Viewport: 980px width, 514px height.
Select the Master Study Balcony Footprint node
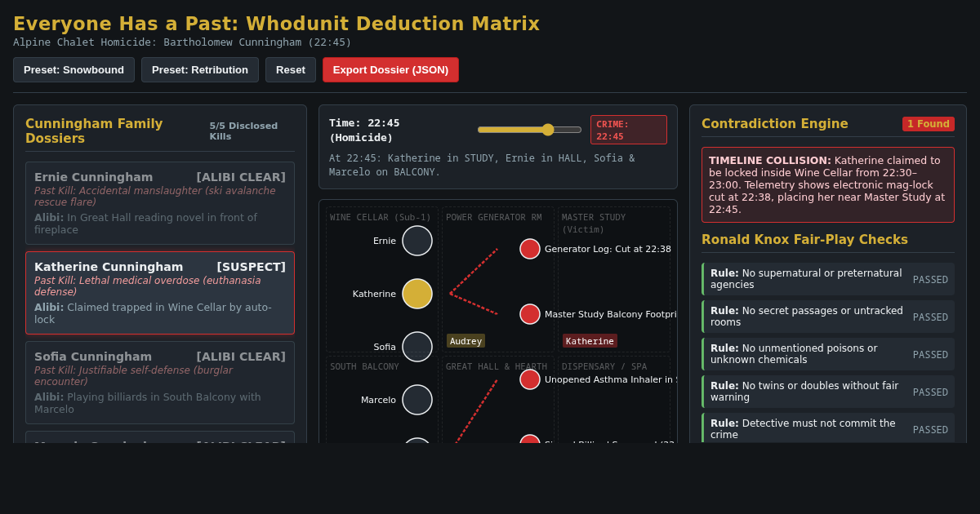point(530,314)
